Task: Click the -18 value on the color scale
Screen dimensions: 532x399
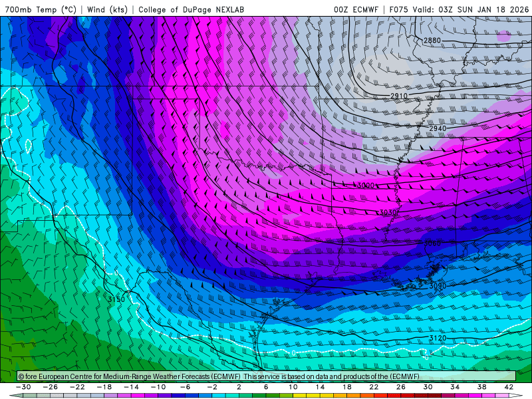Action: (104, 387)
